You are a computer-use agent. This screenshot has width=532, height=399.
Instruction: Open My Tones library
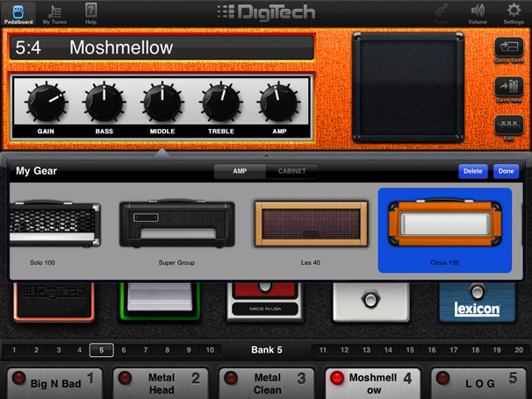[x=54, y=14]
